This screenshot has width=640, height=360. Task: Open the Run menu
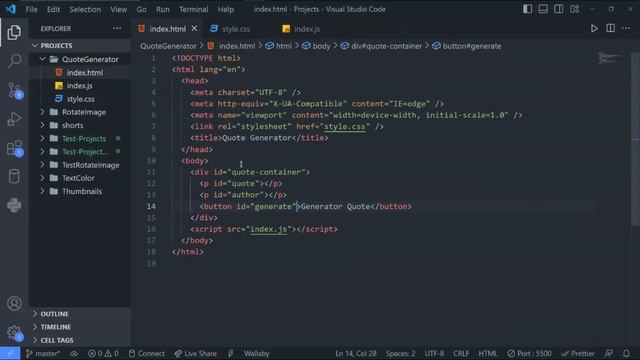(162, 9)
